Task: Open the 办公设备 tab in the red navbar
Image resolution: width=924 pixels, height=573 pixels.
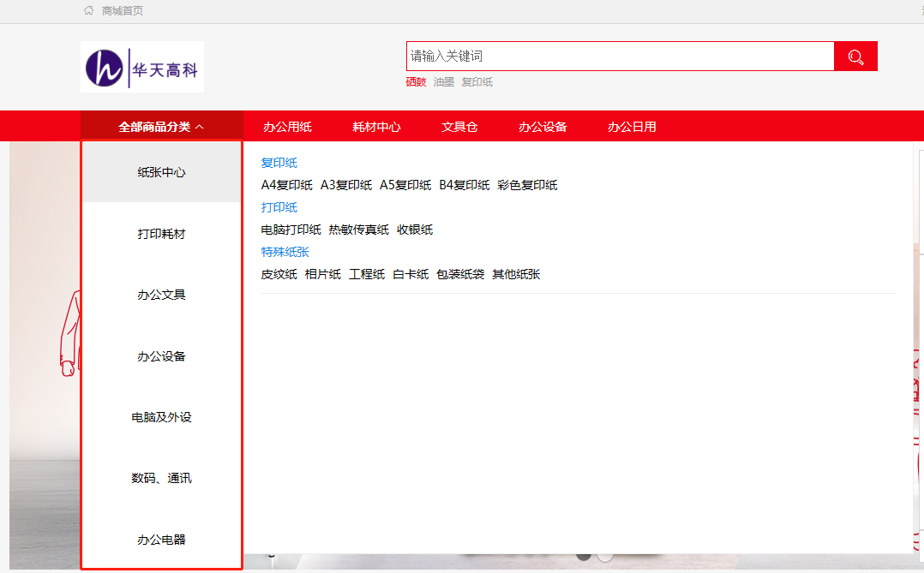Action: [x=543, y=127]
